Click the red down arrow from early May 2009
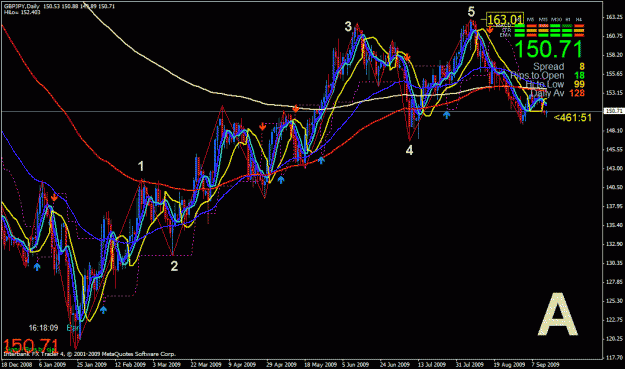 [x=295, y=108]
